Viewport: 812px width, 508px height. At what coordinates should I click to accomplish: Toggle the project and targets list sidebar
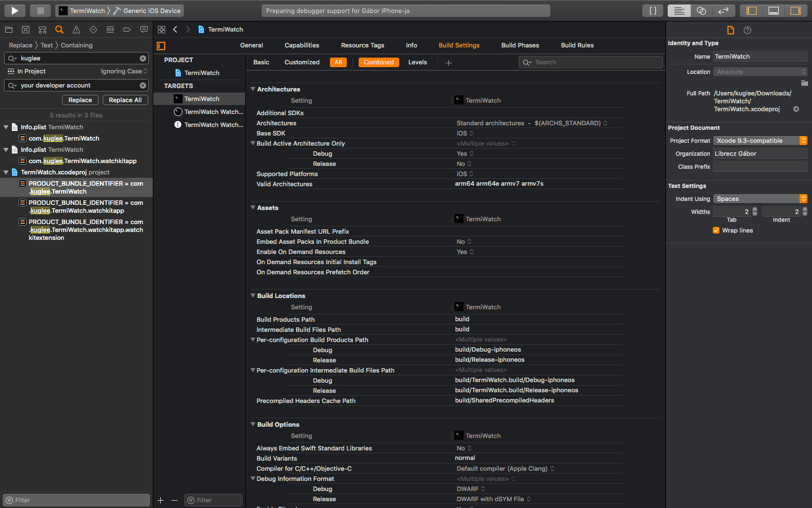161,46
